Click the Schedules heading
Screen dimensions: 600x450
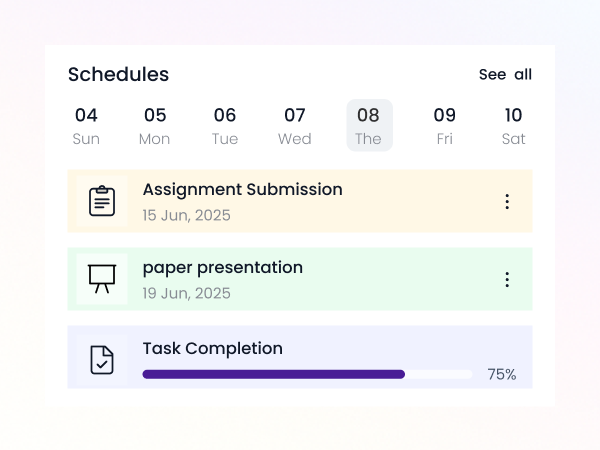pyautogui.click(x=118, y=74)
